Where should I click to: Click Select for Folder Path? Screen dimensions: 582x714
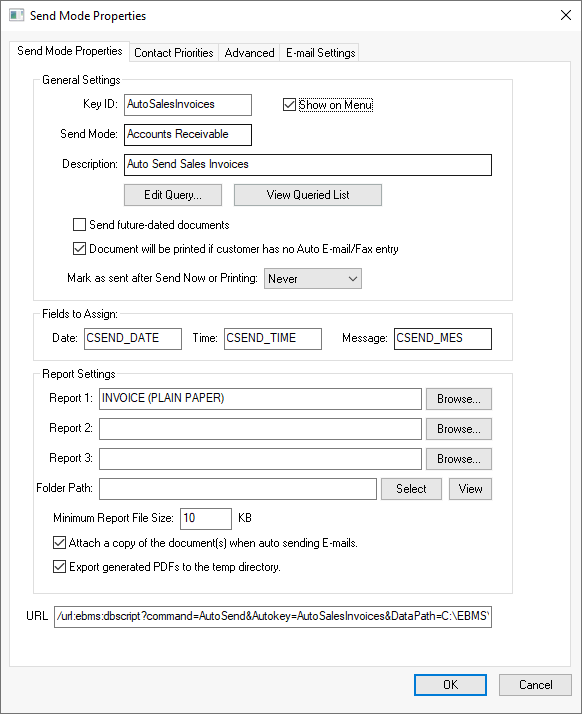coord(411,489)
